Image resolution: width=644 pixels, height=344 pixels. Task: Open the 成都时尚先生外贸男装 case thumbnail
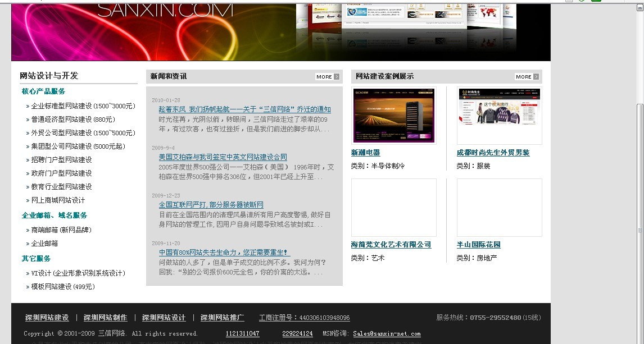pos(500,116)
